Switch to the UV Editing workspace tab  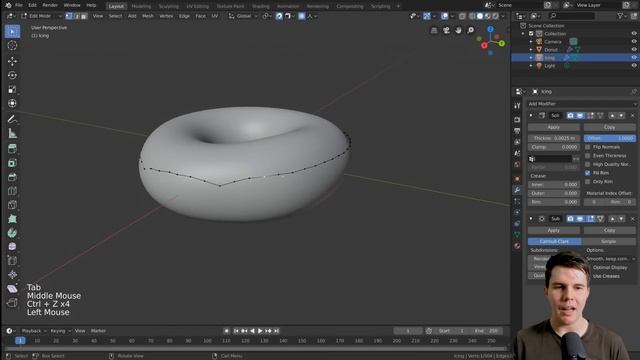click(198, 6)
